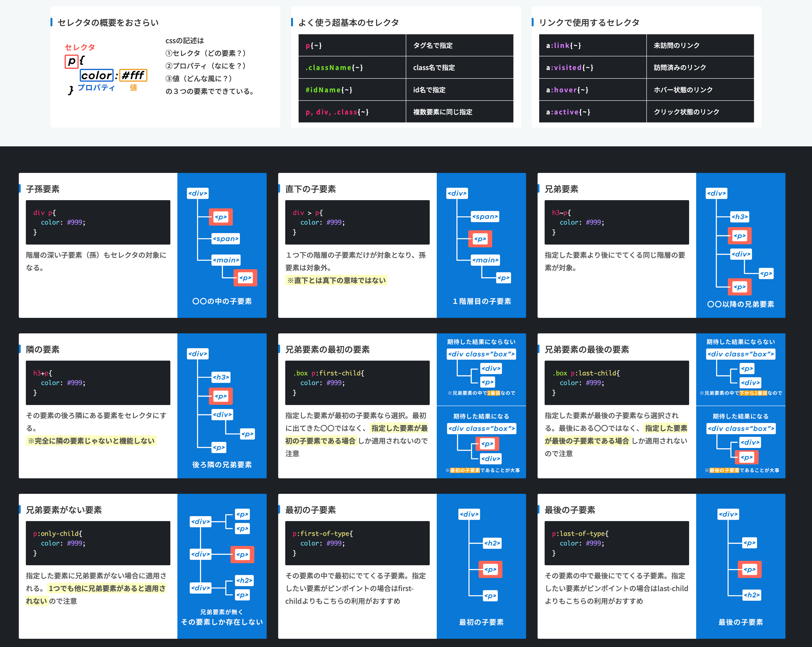Click the <h3> tag in 隣の要素 diagram
The height and width of the screenshot is (647, 812).
coord(221,377)
